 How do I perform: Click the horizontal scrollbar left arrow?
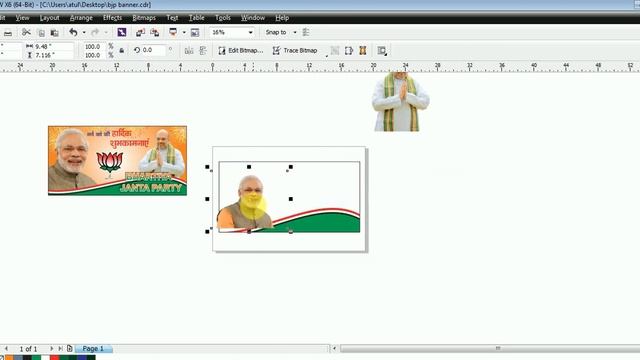(x=334, y=349)
